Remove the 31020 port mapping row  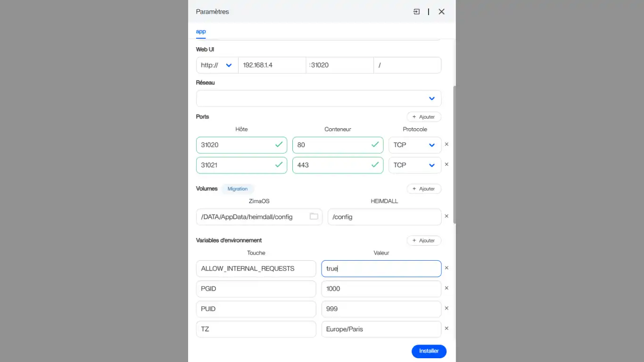(446, 145)
